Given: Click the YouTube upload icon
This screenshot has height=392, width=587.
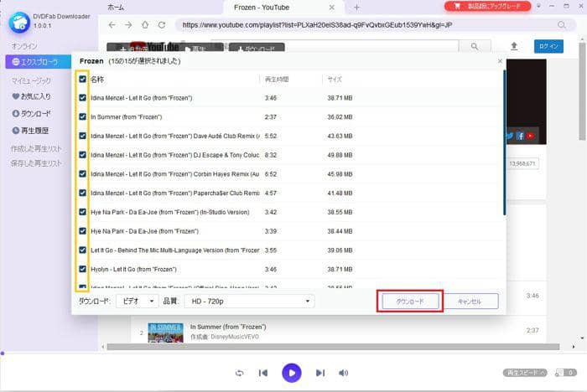Looking at the screenshot, I should click(x=514, y=46).
